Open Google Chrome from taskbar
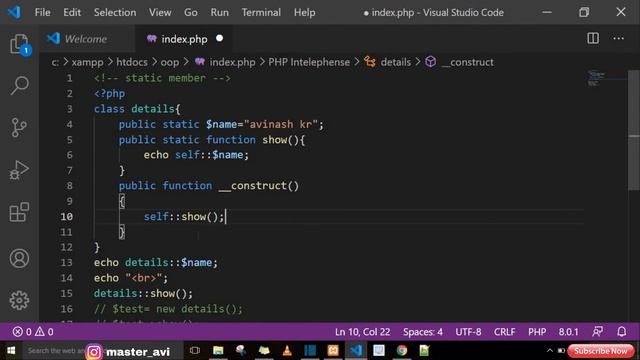640x360 pixels. pyautogui.click(x=402, y=351)
